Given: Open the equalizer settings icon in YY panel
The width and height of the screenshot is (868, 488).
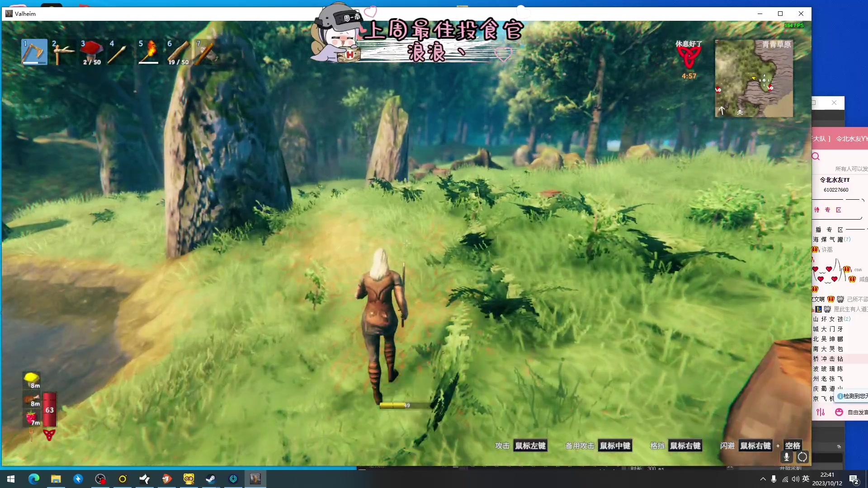Looking at the screenshot, I should (x=821, y=412).
